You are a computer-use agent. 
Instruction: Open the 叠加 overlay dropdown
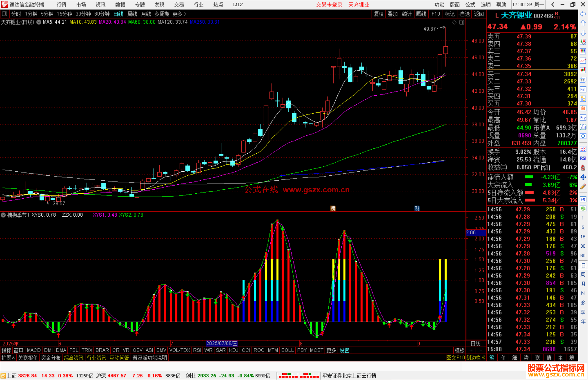393,14
